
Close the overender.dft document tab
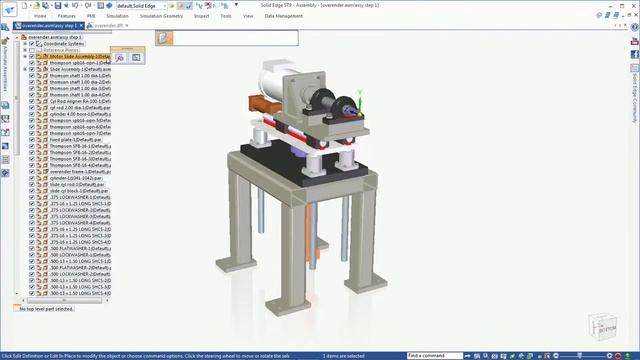[x=127, y=26]
